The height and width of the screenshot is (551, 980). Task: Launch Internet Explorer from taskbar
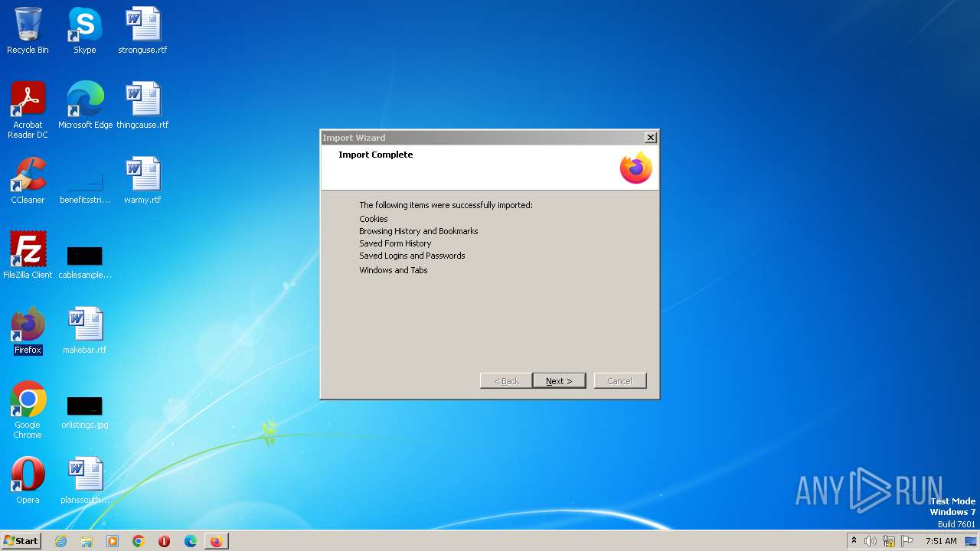point(60,541)
